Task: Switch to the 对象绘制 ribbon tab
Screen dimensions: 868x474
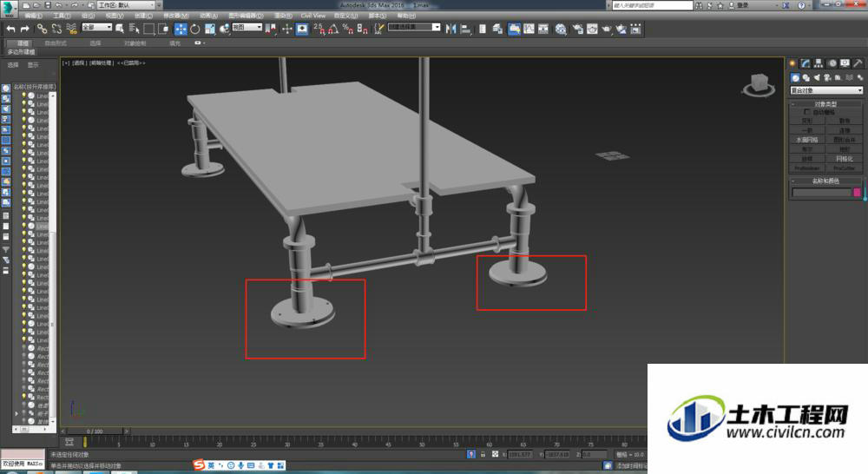Action: pos(135,43)
